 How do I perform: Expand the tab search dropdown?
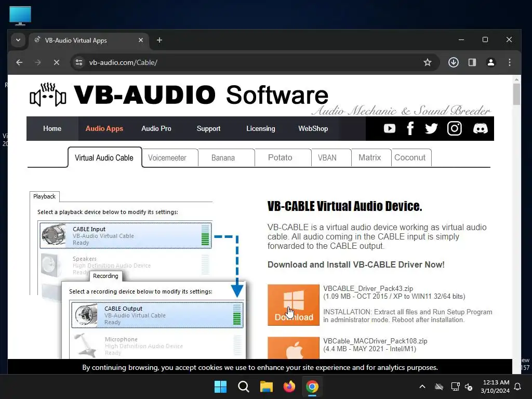pos(18,40)
